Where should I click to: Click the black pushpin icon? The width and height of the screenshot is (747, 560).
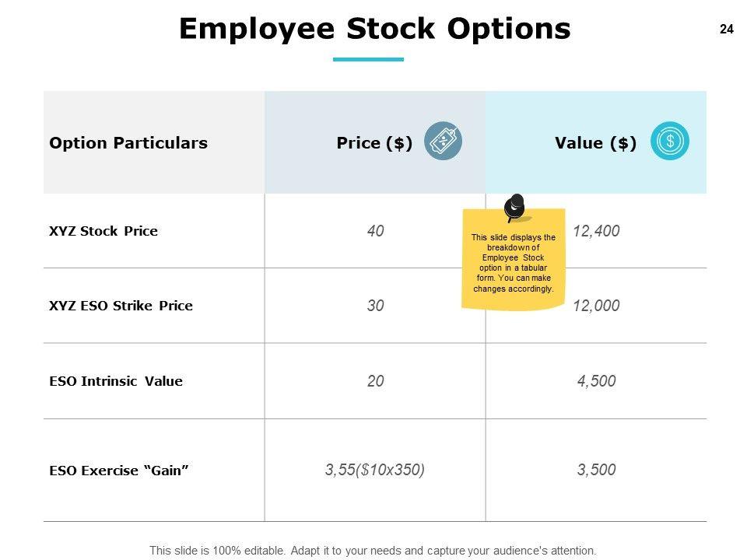click(514, 208)
